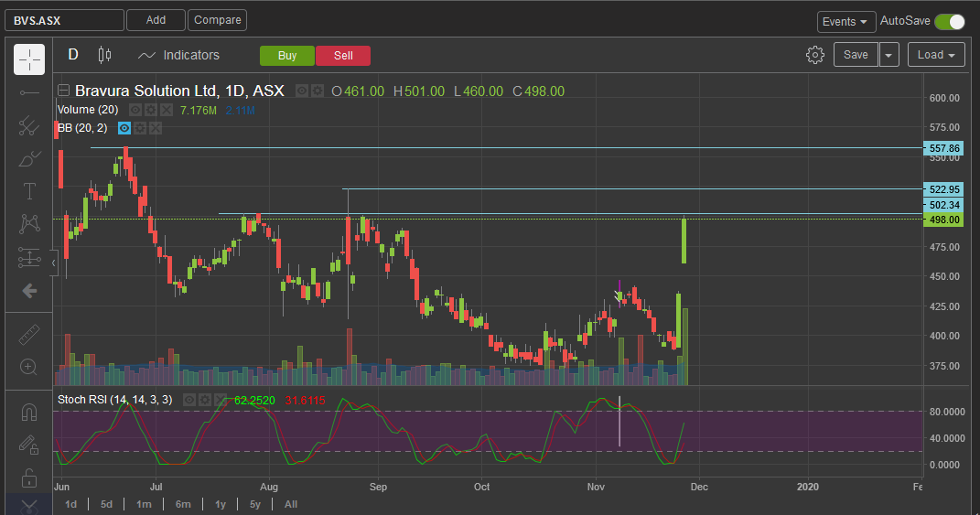Open the Load layout dropdown
This screenshot has height=515, width=980.
point(936,54)
